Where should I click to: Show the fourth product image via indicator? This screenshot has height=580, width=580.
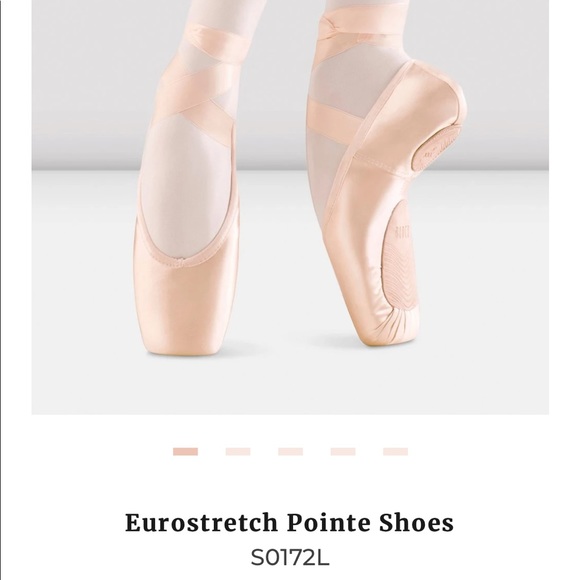[343, 451]
